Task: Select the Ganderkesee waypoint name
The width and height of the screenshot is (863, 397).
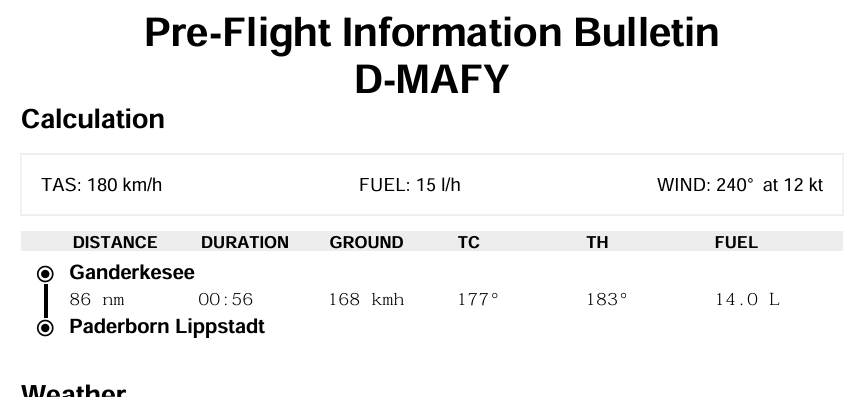Action: point(132,273)
